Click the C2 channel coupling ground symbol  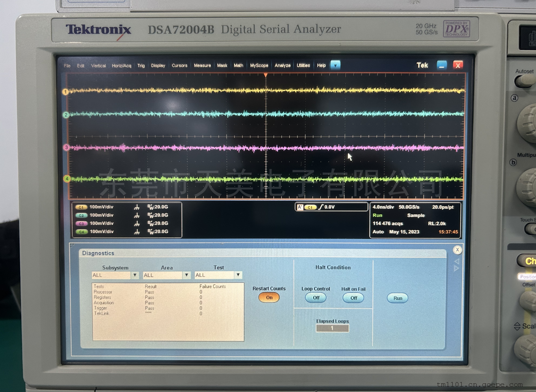[x=137, y=216]
